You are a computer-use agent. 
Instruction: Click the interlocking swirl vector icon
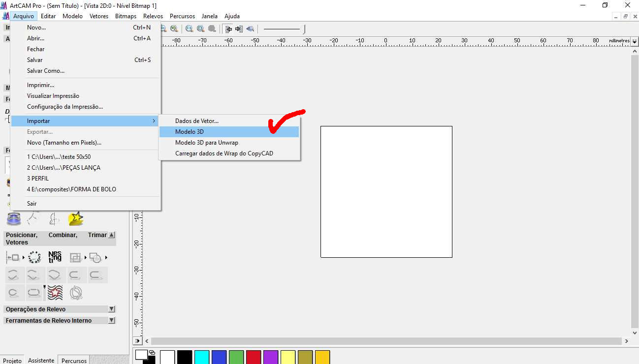(x=76, y=293)
